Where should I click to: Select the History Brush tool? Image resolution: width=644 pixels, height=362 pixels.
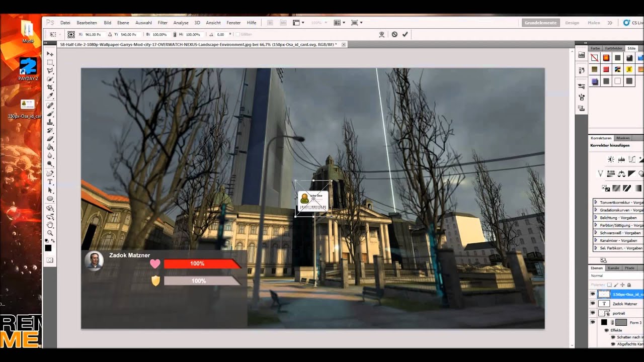[50, 131]
